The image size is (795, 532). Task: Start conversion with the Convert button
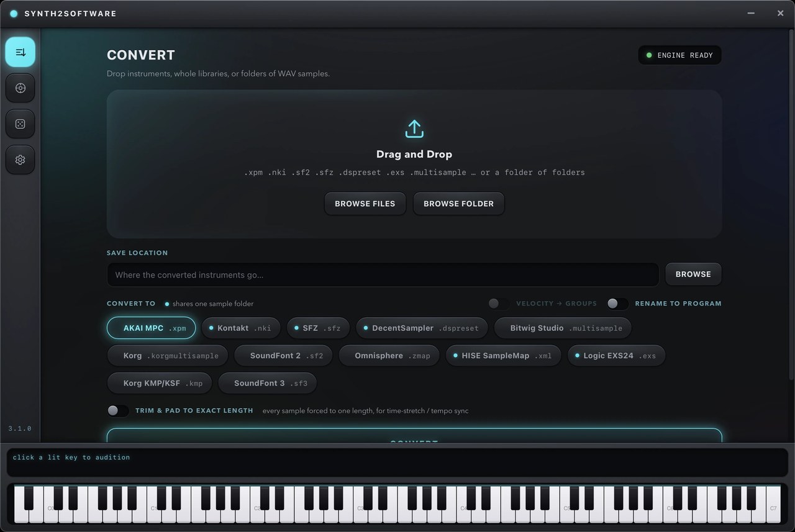(x=414, y=436)
